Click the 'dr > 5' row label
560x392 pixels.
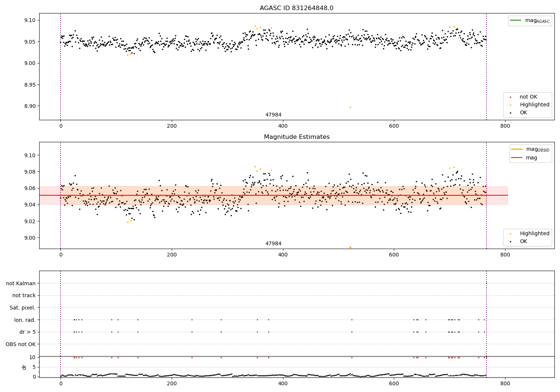(28, 332)
